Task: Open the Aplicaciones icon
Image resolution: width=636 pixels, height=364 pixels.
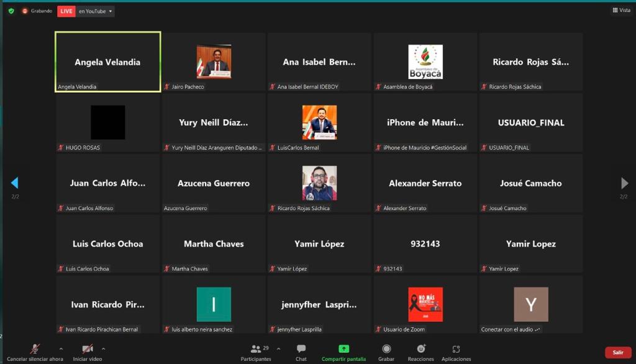Action: tap(456, 349)
